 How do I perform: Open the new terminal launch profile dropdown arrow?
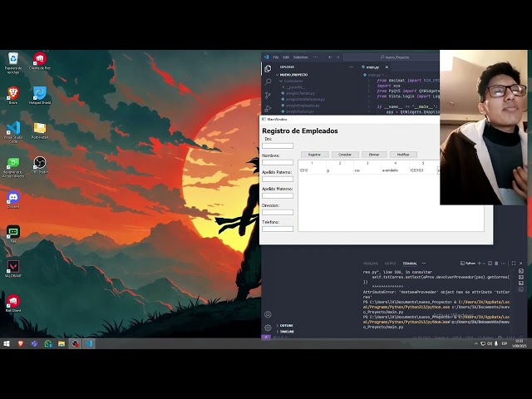(484, 264)
